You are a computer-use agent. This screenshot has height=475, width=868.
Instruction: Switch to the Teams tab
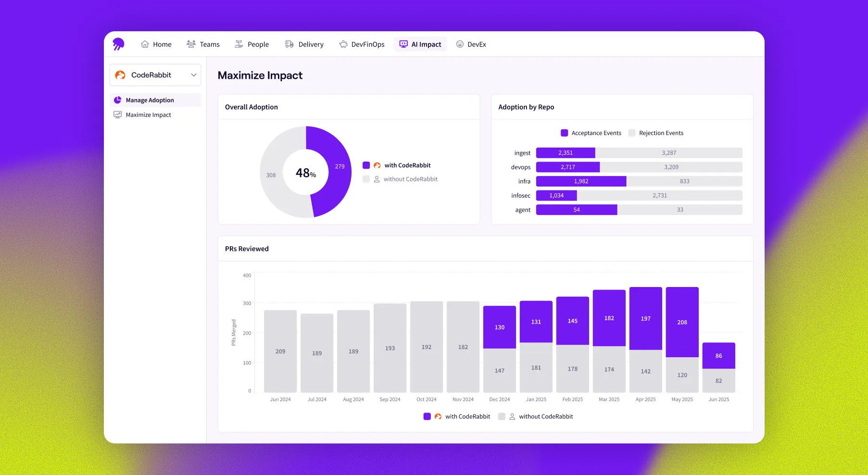pyautogui.click(x=203, y=44)
